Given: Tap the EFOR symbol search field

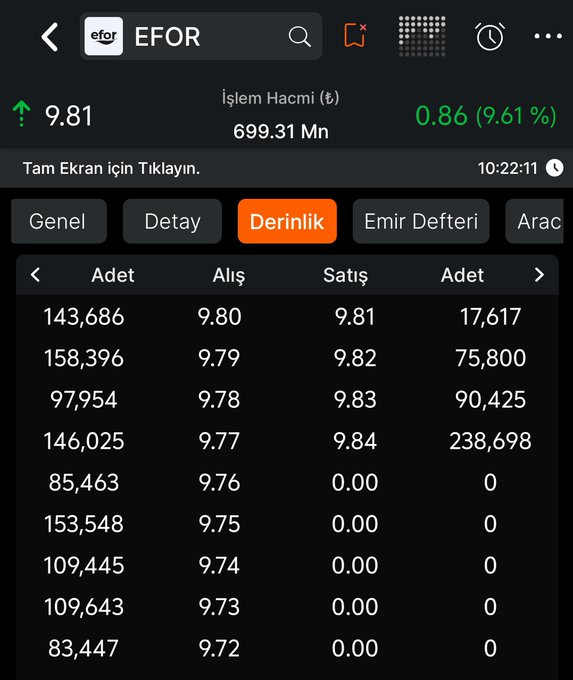Looking at the screenshot, I should coord(201,36).
